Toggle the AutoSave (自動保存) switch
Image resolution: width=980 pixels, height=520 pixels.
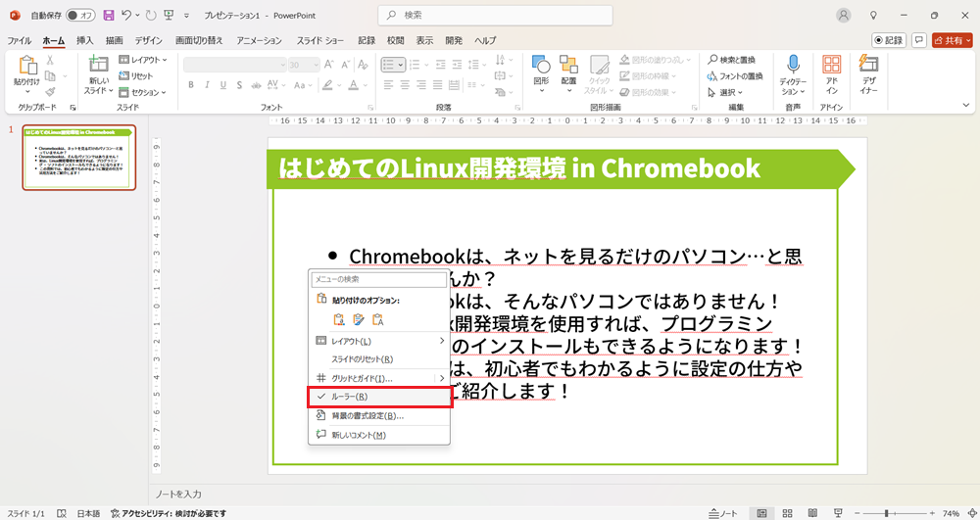click(79, 16)
